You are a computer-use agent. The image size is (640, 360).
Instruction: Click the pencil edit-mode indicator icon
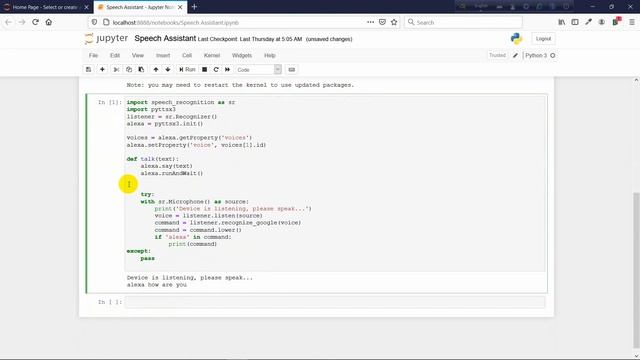pos(515,56)
